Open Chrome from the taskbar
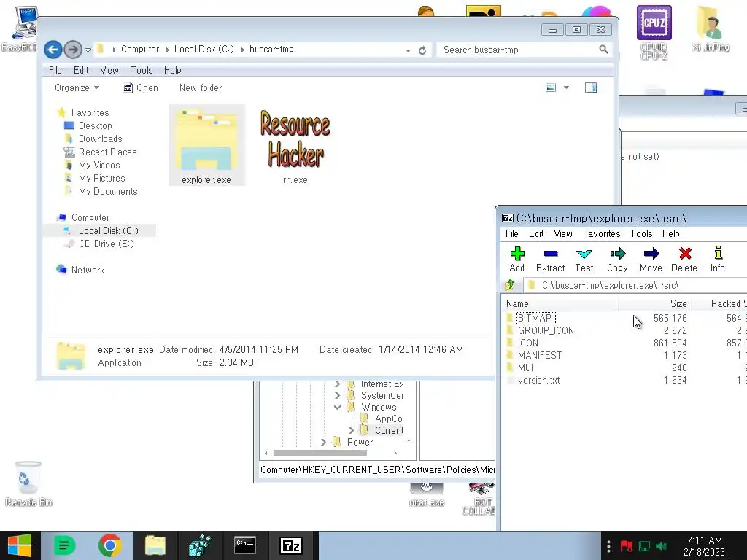Image resolution: width=747 pixels, height=560 pixels. pos(110,545)
